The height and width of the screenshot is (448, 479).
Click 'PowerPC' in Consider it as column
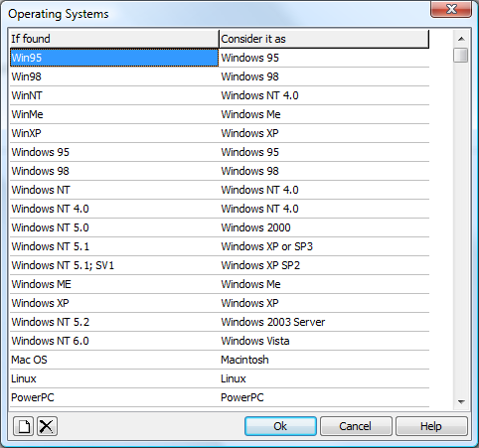coord(324,397)
